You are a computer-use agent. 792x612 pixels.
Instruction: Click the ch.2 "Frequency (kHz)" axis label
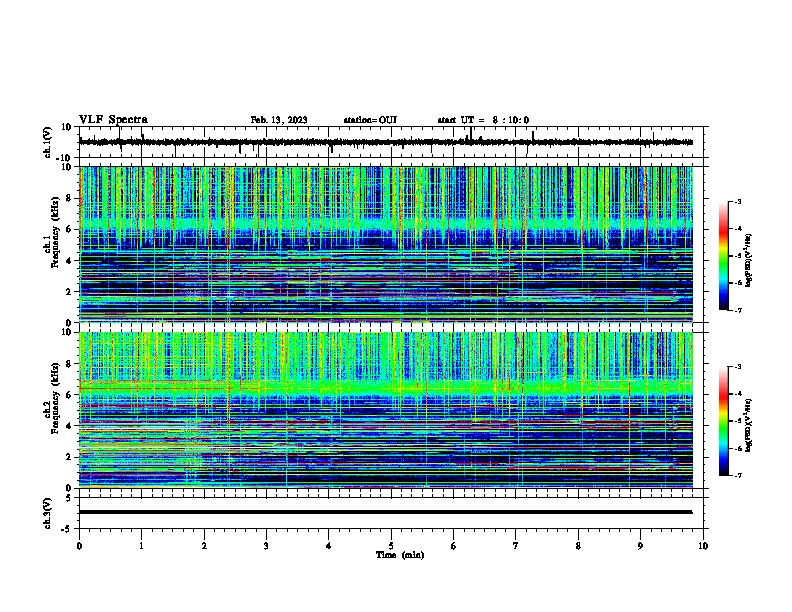pyautogui.click(x=55, y=398)
